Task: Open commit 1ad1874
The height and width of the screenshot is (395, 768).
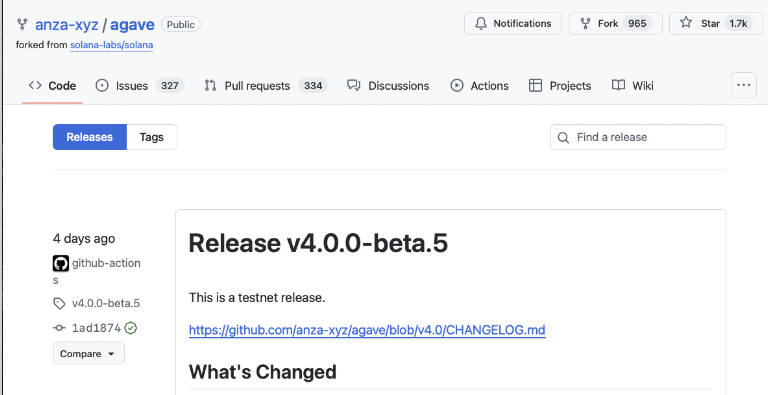Action: click(96, 328)
